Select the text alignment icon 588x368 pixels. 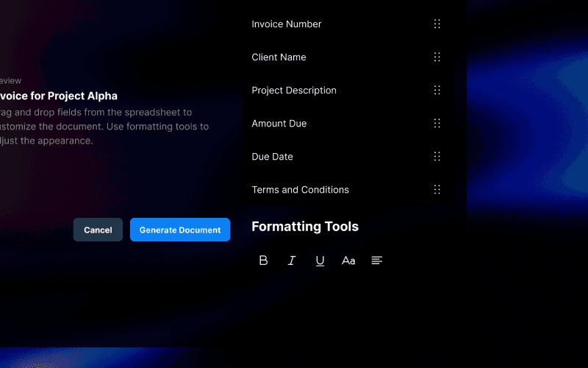(x=377, y=261)
